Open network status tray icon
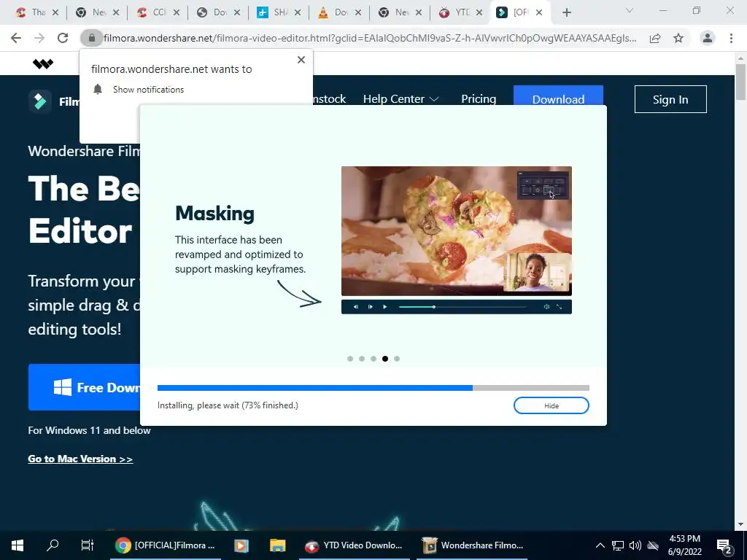Screen dimensions: 747x560 pyautogui.click(x=618, y=545)
